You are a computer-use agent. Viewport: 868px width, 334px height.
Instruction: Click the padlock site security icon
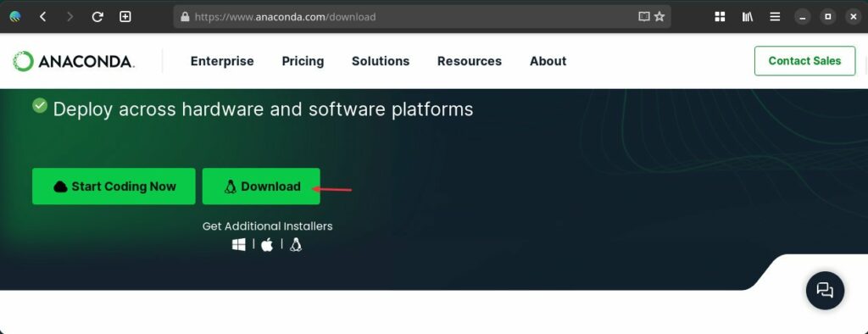(185, 17)
